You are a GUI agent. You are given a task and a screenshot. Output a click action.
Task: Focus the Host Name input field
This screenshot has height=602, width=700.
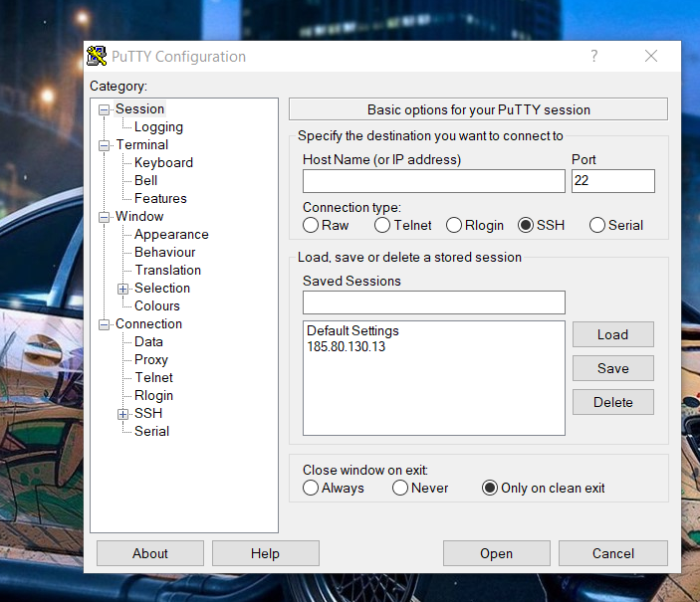pos(434,181)
